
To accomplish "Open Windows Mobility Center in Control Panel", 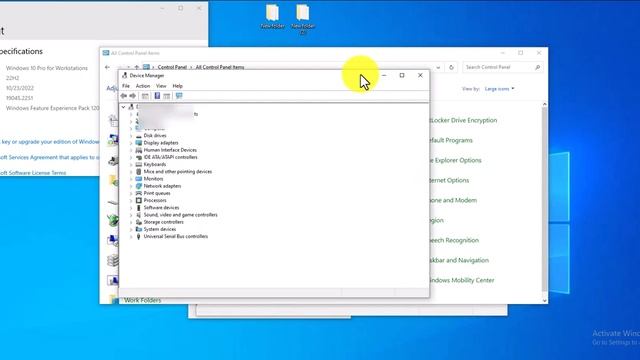I will pos(462,280).
